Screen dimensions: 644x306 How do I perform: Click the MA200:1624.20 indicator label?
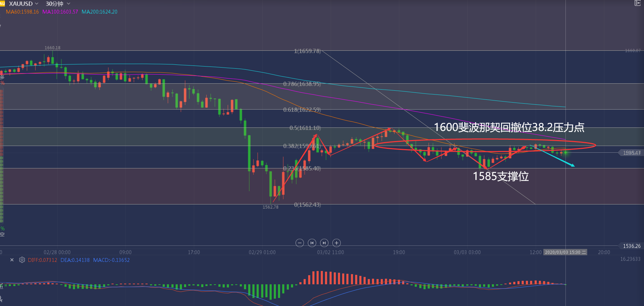coord(100,12)
